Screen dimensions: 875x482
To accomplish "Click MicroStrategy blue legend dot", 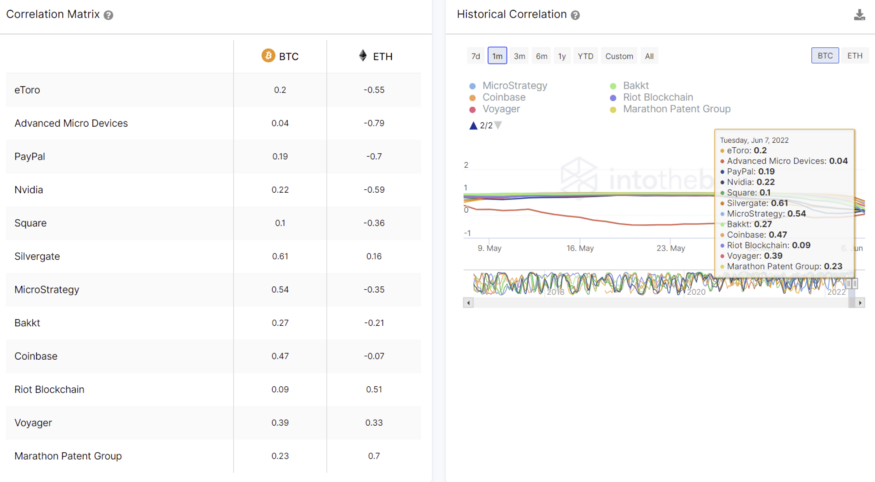I will click(x=473, y=86).
